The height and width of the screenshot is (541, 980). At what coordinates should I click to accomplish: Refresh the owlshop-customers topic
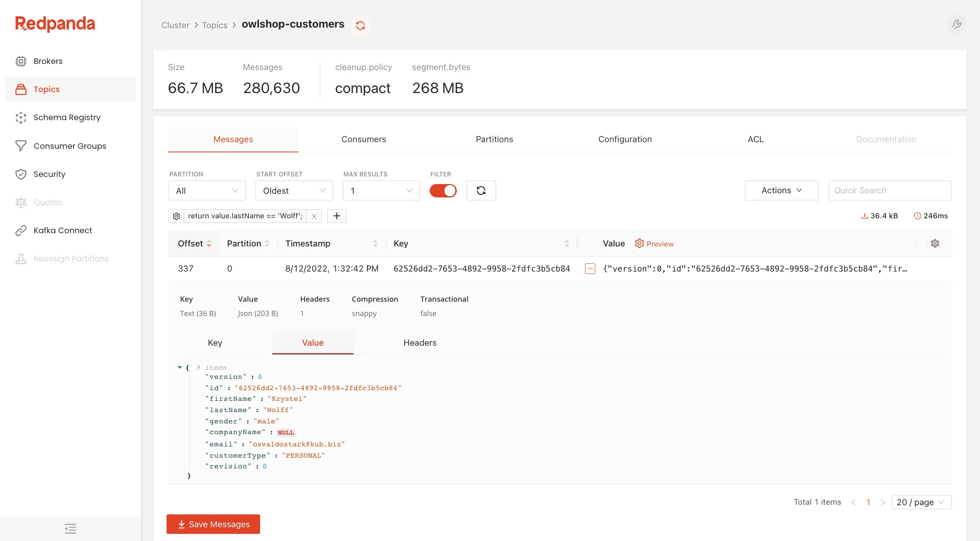coord(360,25)
